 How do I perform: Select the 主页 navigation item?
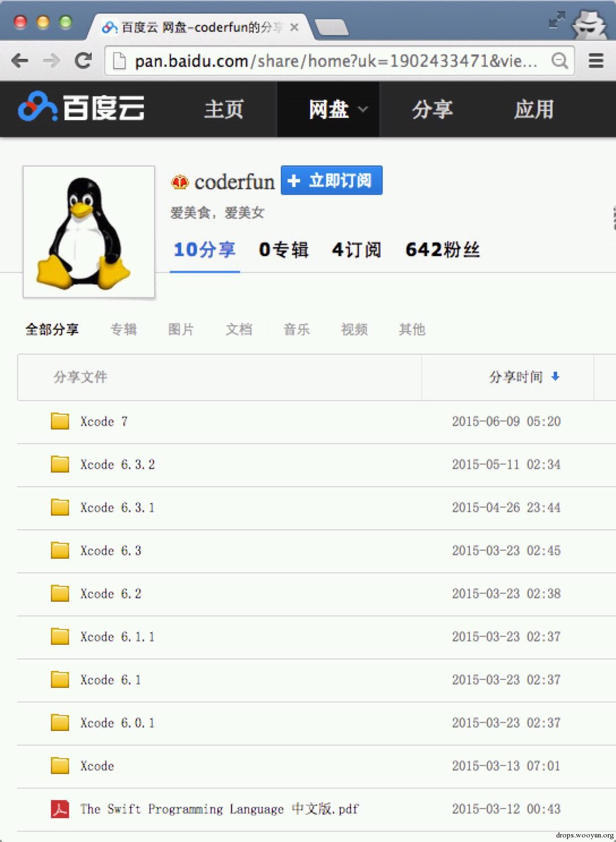click(224, 109)
